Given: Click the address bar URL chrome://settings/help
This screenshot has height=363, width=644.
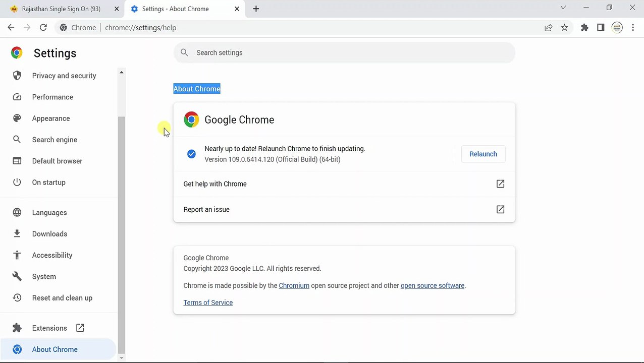Looking at the screenshot, I should tap(140, 28).
